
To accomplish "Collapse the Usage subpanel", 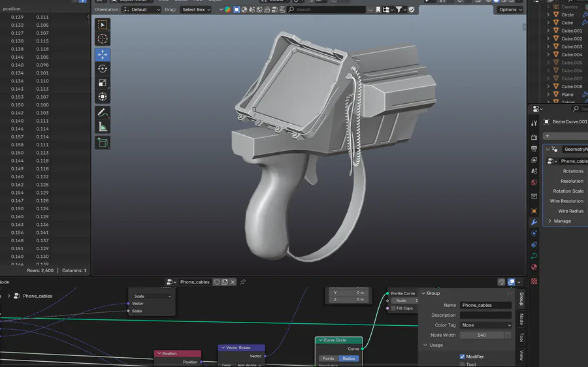I will pyautogui.click(x=425, y=345).
